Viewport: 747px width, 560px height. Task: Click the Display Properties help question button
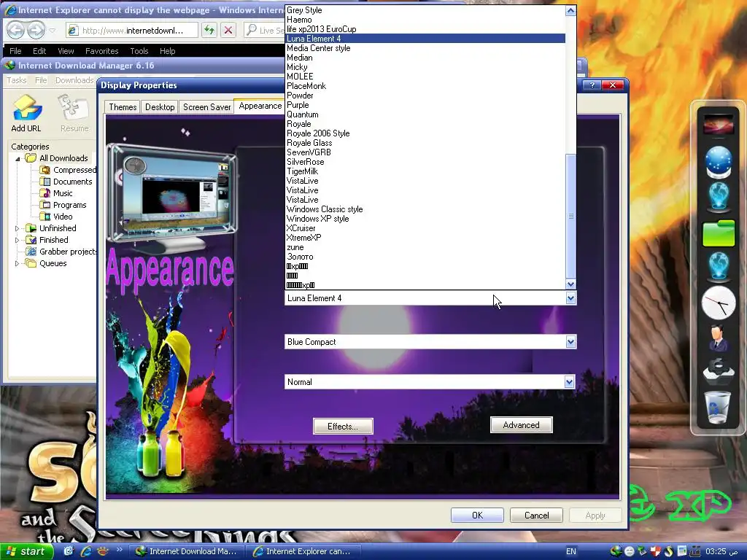coord(592,85)
